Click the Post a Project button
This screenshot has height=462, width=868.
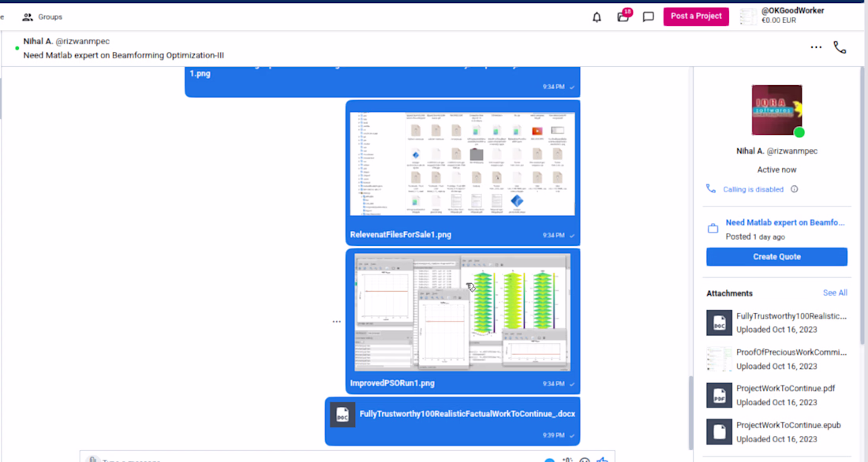pos(696,16)
